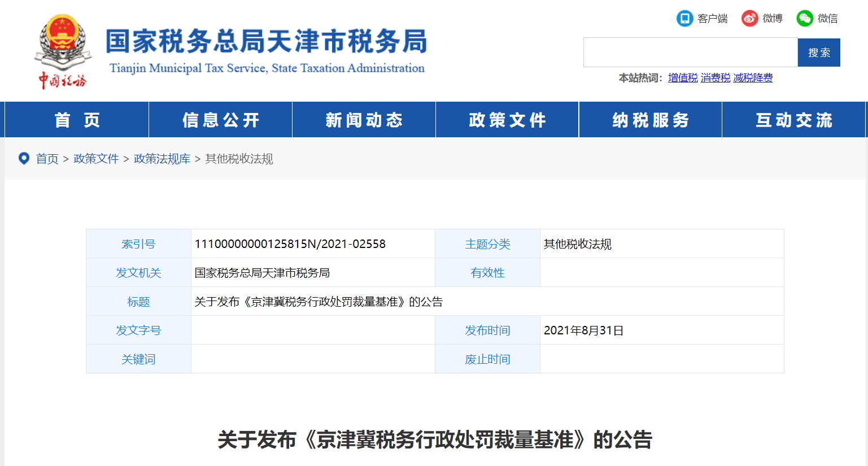Open the 纳税服务 menu item

tap(651, 120)
